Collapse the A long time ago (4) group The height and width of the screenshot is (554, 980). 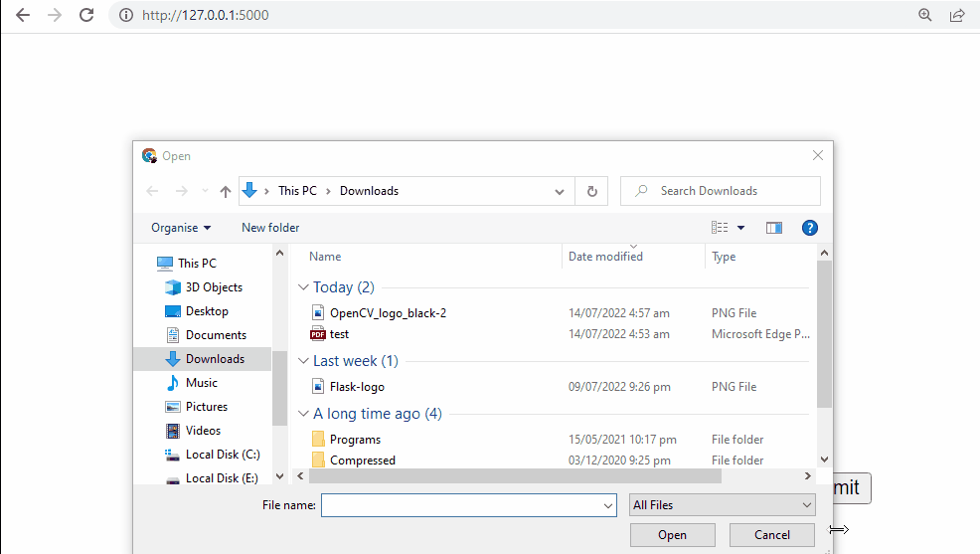(x=304, y=414)
